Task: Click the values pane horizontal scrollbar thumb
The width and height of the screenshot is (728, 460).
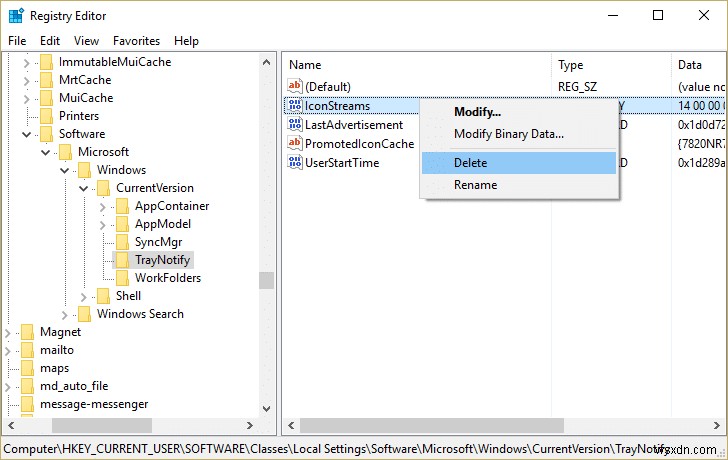Action: point(432,425)
